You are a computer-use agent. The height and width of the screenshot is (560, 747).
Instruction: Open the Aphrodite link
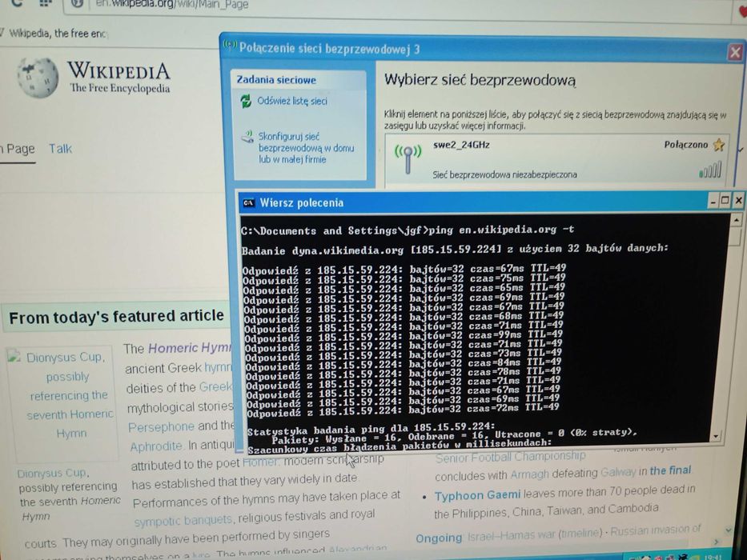pos(156,446)
